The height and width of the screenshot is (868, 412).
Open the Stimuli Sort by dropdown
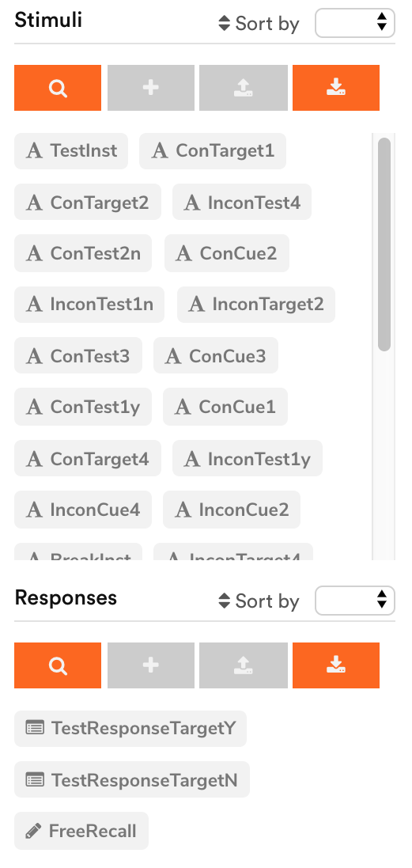coord(354,23)
